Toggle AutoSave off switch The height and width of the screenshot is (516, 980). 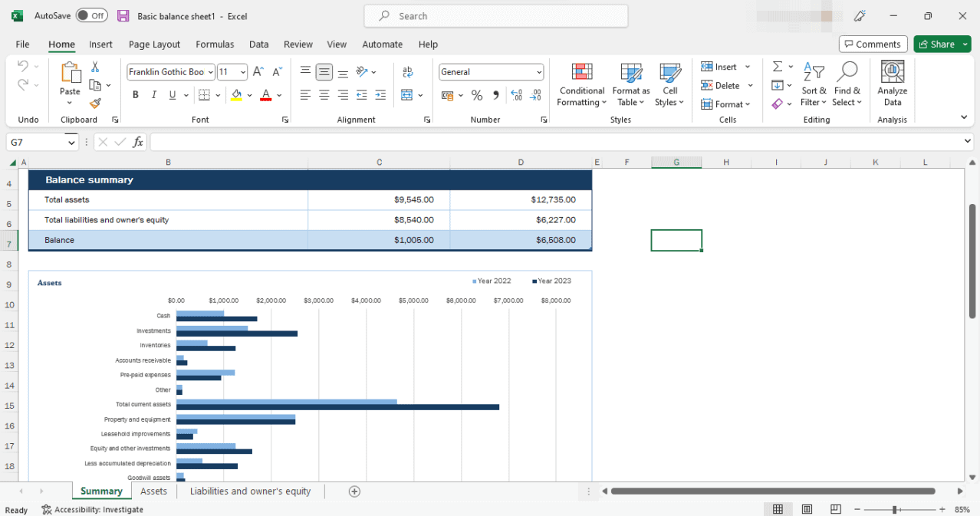pyautogui.click(x=90, y=15)
